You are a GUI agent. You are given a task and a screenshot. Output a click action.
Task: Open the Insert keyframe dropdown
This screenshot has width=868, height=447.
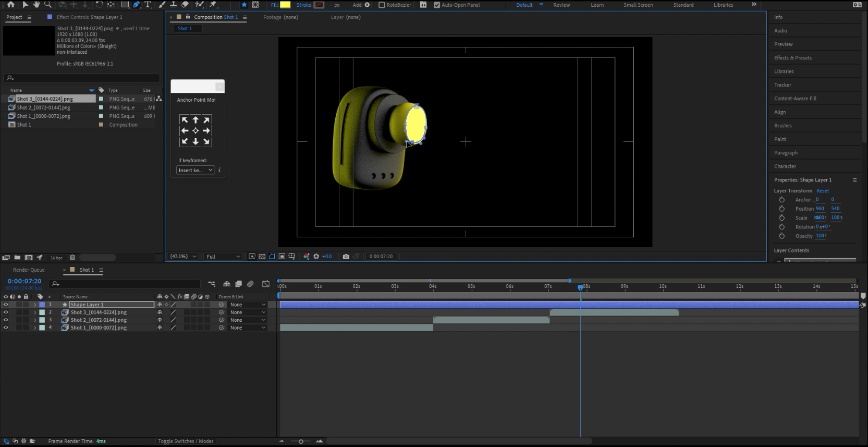195,170
